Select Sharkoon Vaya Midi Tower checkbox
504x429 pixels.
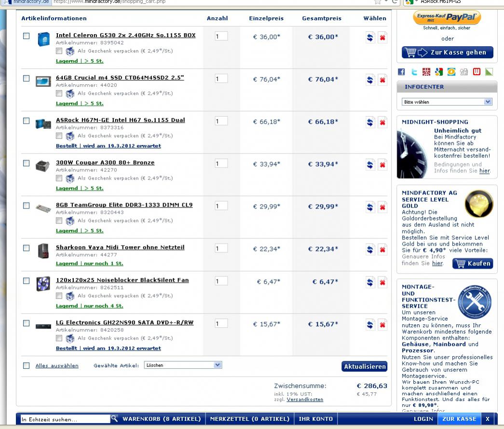[27, 248]
